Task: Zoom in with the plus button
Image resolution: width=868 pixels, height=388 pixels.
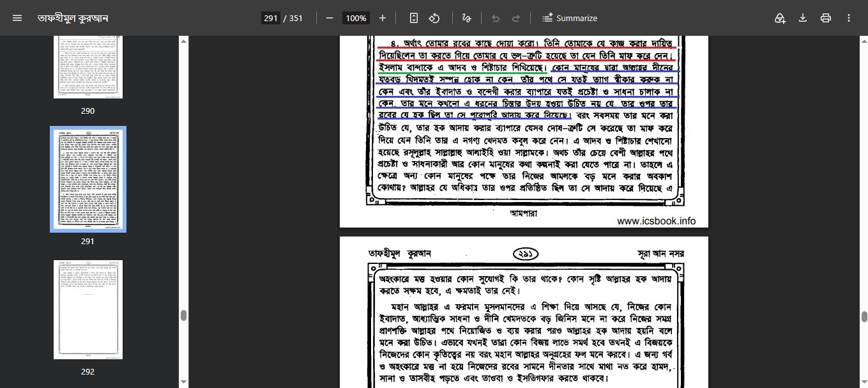Action: [383, 18]
